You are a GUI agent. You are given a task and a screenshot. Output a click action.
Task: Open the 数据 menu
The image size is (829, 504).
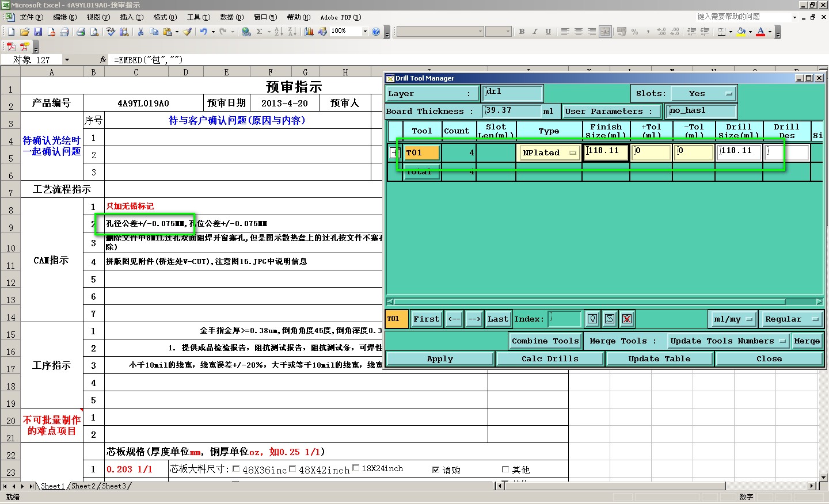click(x=231, y=17)
